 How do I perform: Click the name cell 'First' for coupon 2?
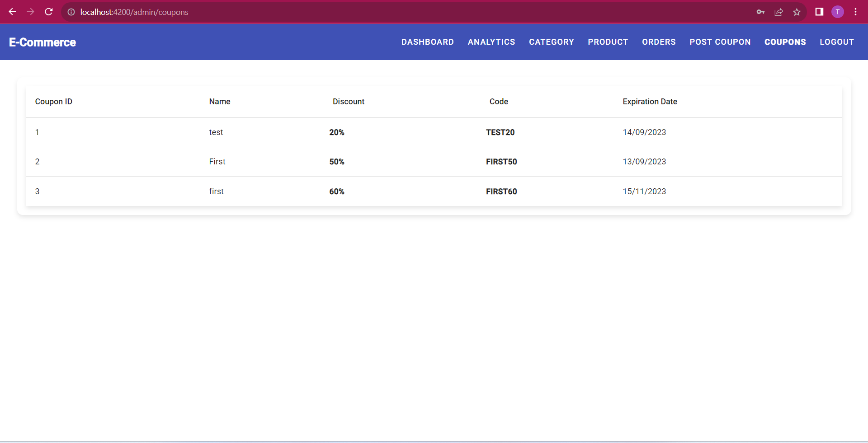click(217, 162)
